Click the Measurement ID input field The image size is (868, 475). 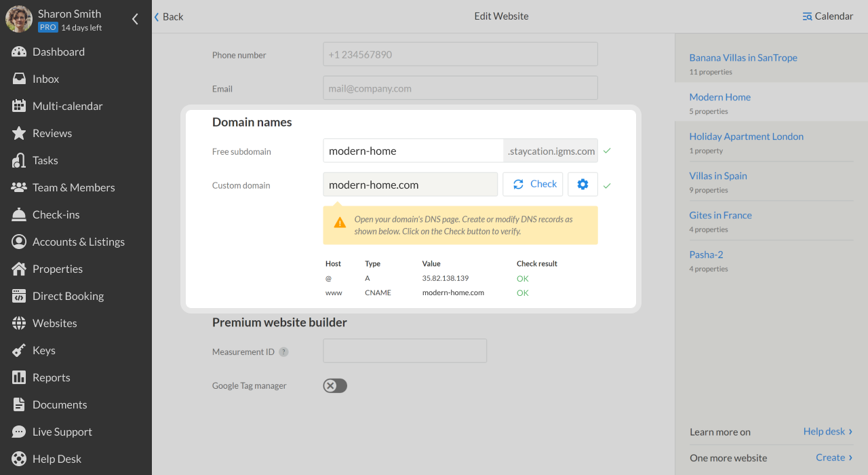405,351
